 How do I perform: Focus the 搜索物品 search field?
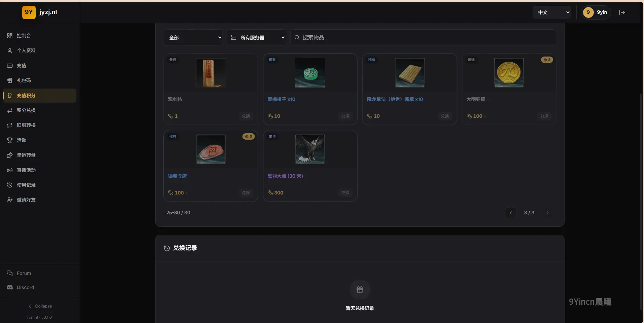coord(423,37)
